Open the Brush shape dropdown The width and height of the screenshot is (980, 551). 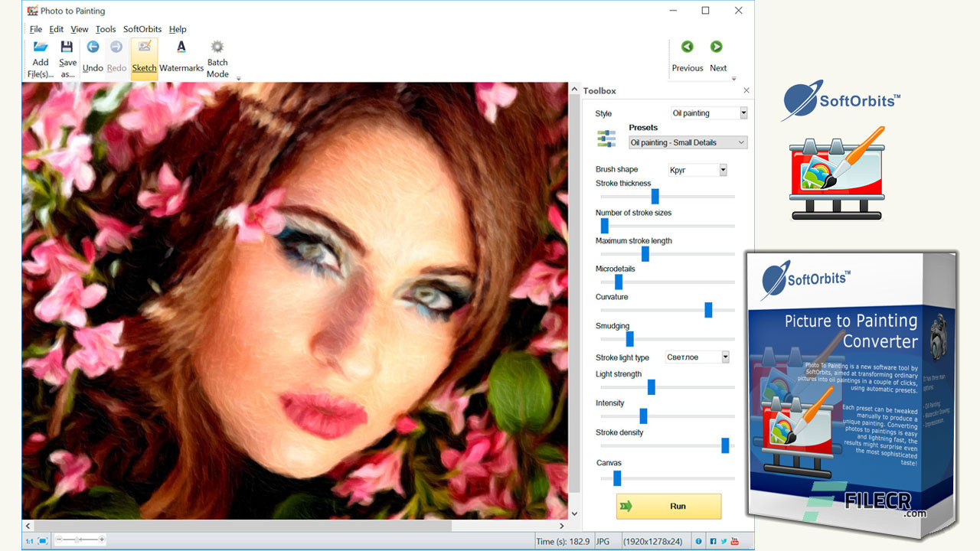tap(697, 170)
